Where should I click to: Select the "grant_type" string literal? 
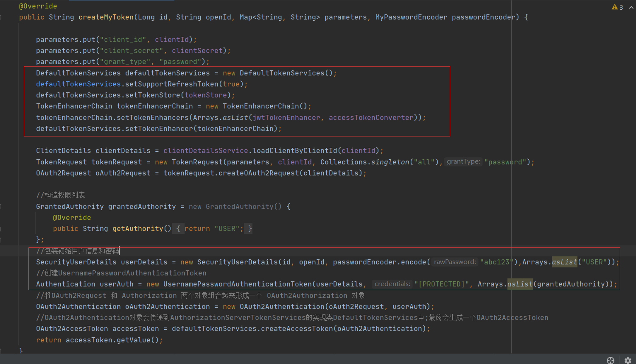pos(125,61)
